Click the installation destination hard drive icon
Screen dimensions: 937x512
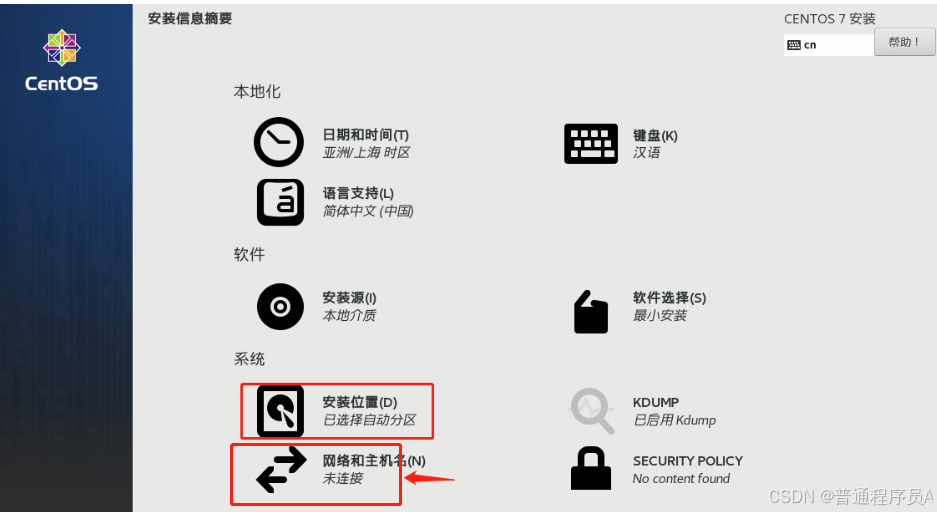[x=280, y=411]
